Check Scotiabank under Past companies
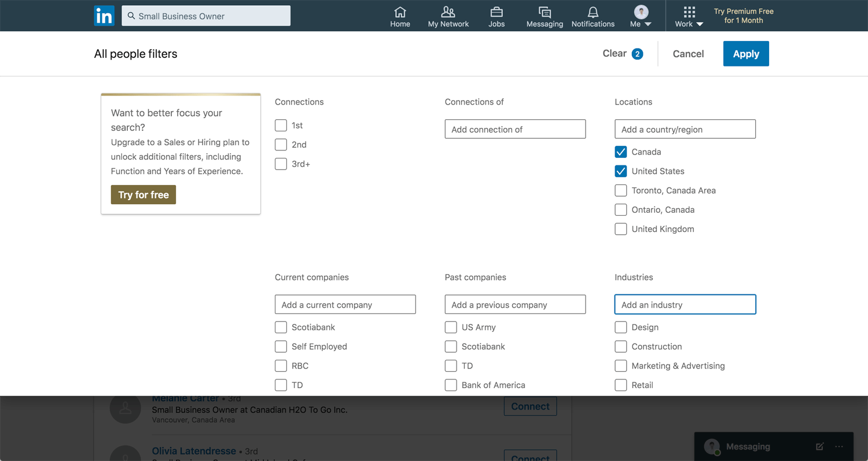 tap(451, 346)
